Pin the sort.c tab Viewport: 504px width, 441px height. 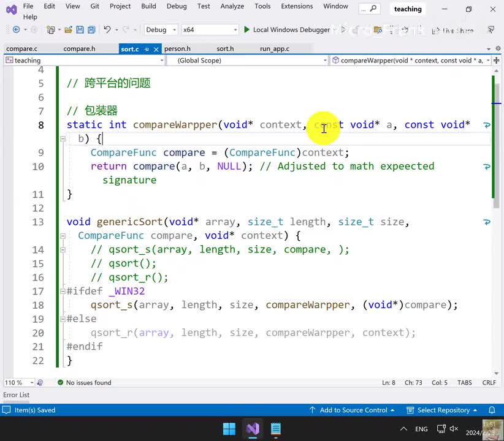click(x=147, y=49)
